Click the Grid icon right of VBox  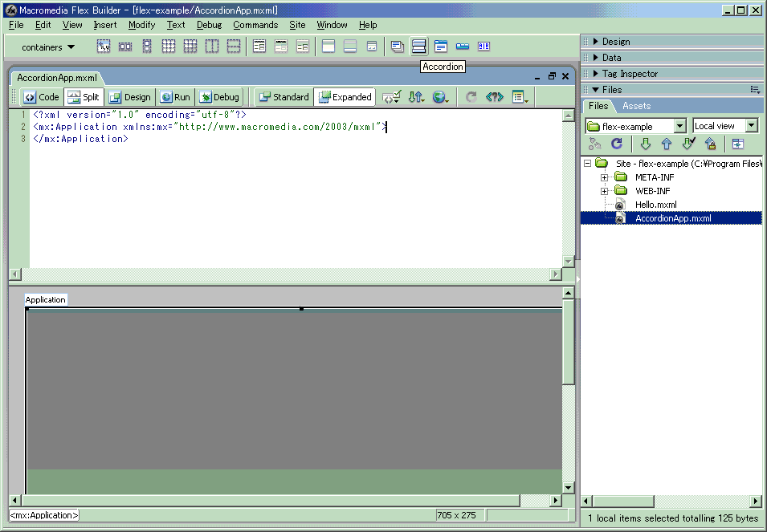pyautogui.click(x=169, y=47)
